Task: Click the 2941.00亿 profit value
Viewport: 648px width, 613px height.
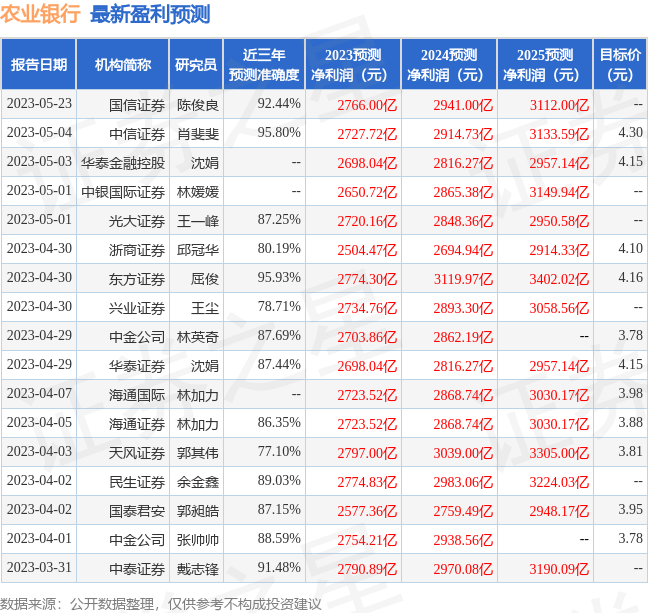Action: [x=463, y=105]
